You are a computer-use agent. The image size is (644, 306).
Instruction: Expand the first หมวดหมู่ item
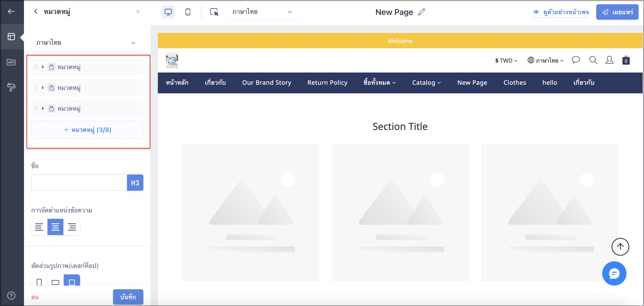[x=43, y=67]
